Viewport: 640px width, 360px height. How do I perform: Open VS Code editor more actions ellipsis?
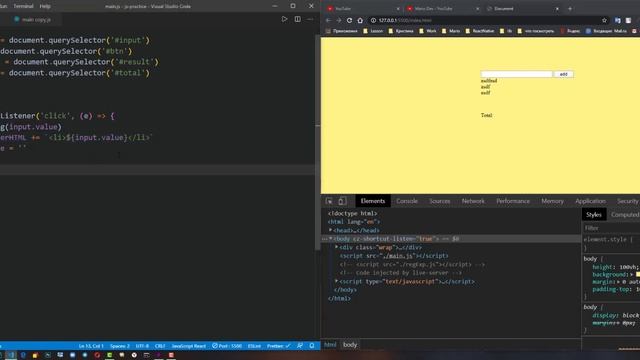point(310,19)
